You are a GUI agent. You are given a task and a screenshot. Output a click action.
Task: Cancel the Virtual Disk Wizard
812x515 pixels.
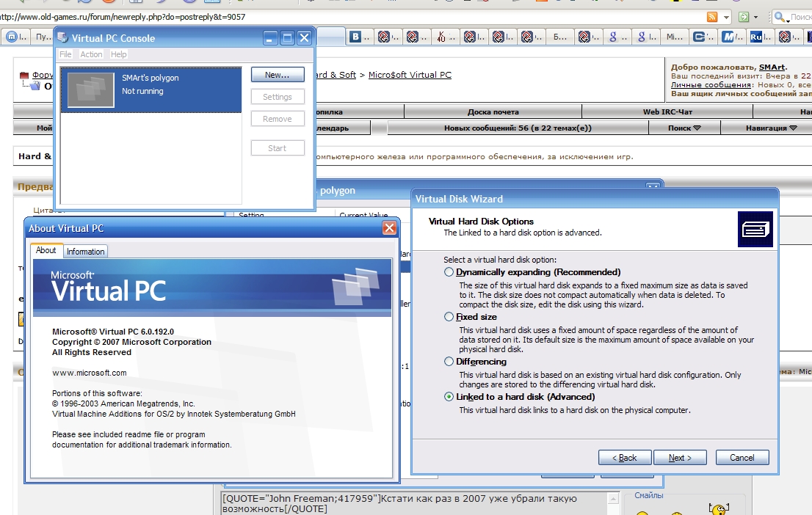click(742, 458)
